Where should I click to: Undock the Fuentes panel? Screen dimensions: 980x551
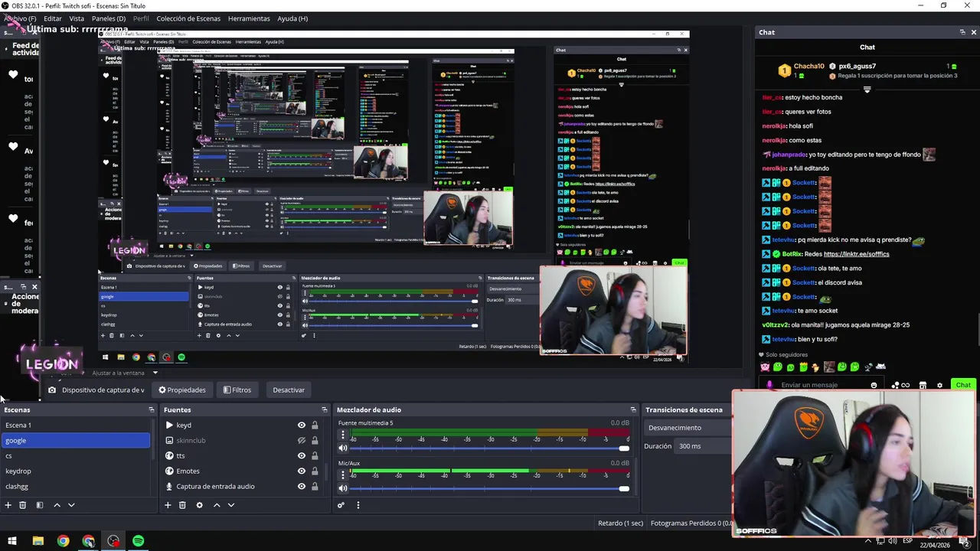coord(324,409)
